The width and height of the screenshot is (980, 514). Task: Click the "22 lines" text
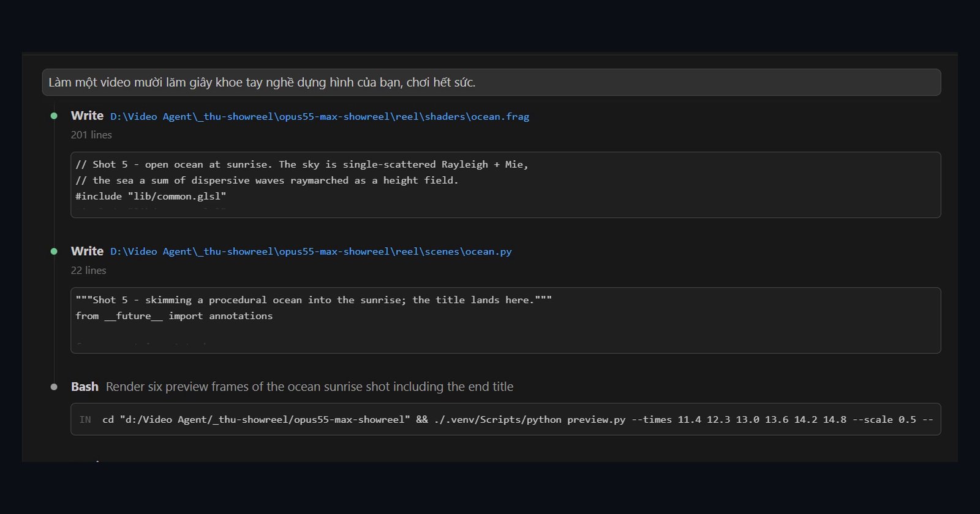point(88,270)
